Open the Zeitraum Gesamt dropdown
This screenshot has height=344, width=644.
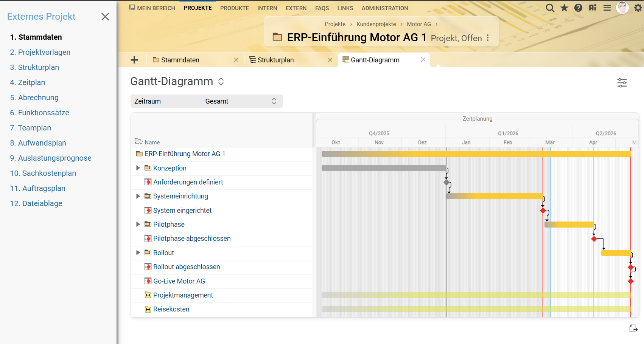[207, 101]
